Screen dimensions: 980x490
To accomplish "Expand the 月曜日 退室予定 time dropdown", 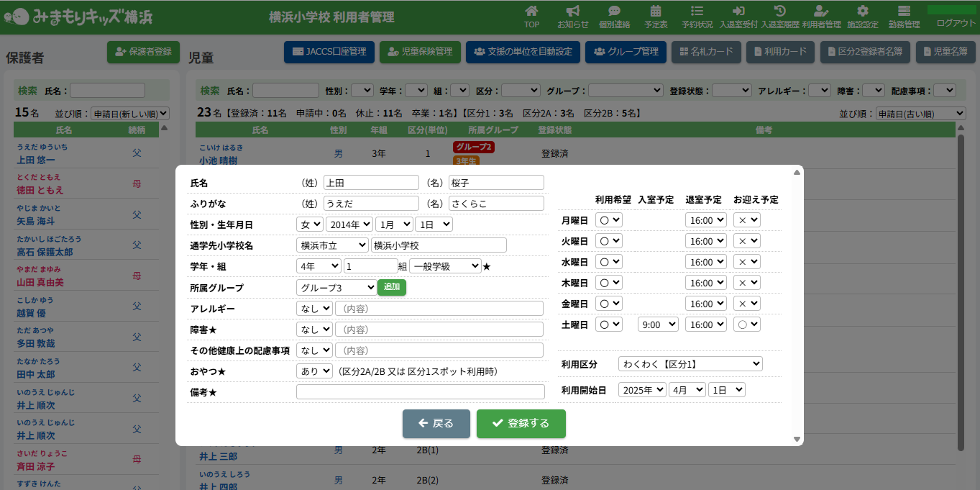I will (x=705, y=220).
